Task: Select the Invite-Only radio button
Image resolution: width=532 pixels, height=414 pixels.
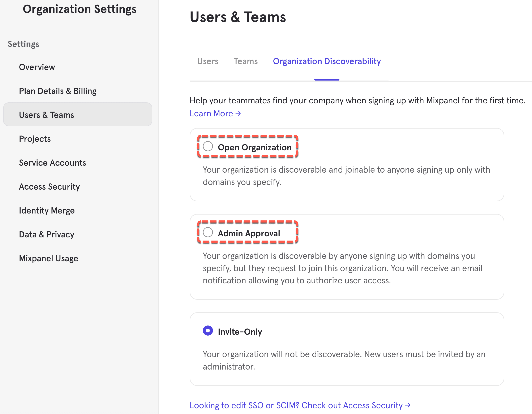Action: pyautogui.click(x=208, y=331)
